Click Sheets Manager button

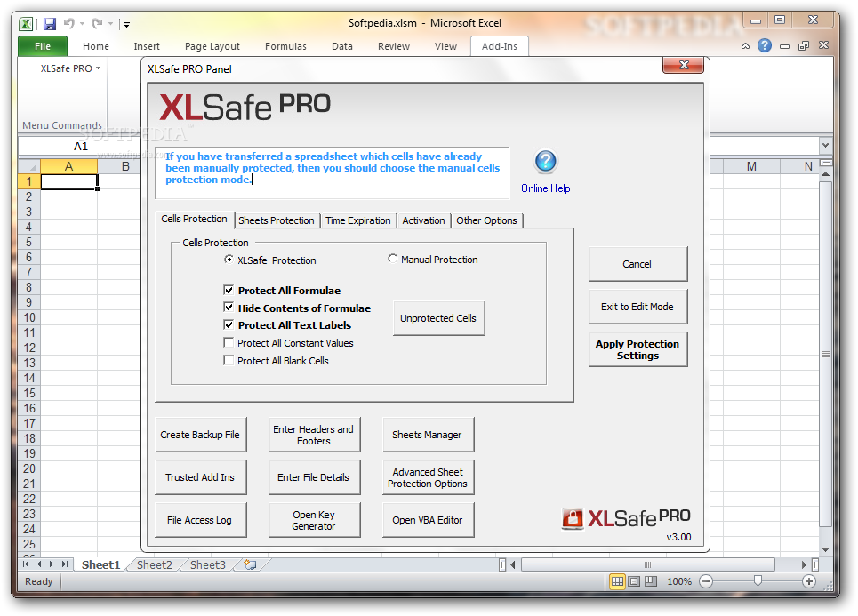[x=428, y=435]
